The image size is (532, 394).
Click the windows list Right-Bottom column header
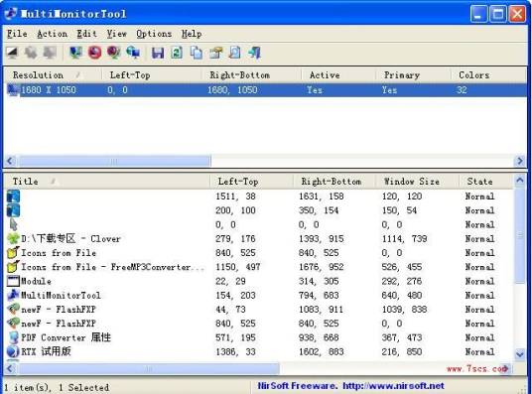point(334,182)
